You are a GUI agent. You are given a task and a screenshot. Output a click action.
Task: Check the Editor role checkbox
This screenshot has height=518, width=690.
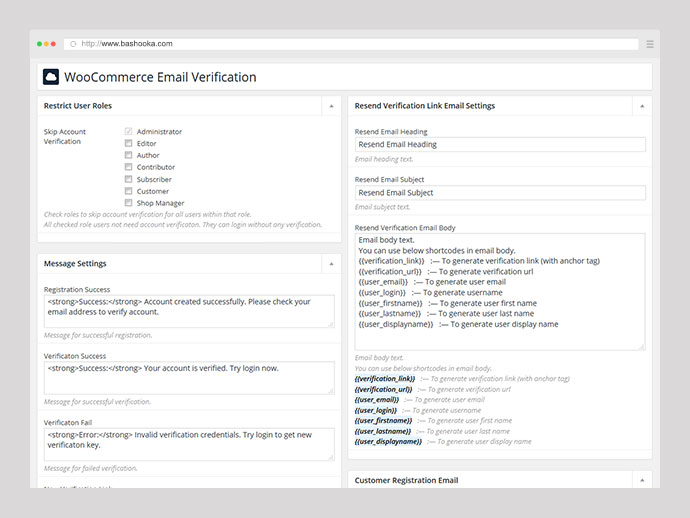[x=128, y=143]
